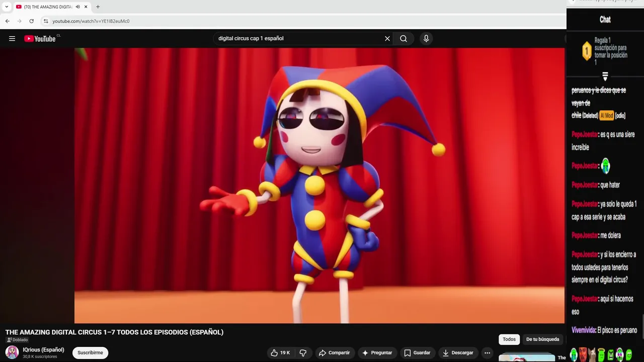Open the IQrious channel avatar
644x362 pixels.
(12, 352)
